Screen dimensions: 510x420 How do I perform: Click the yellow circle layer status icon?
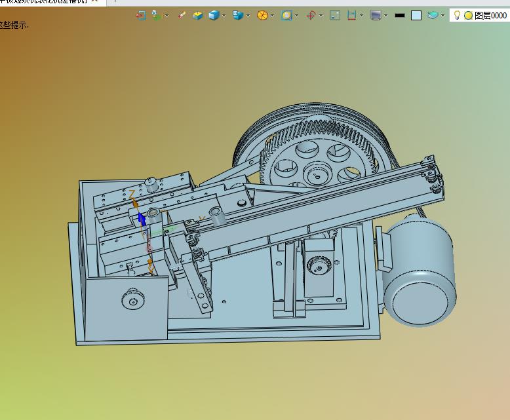pyautogui.click(x=468, y=15)
